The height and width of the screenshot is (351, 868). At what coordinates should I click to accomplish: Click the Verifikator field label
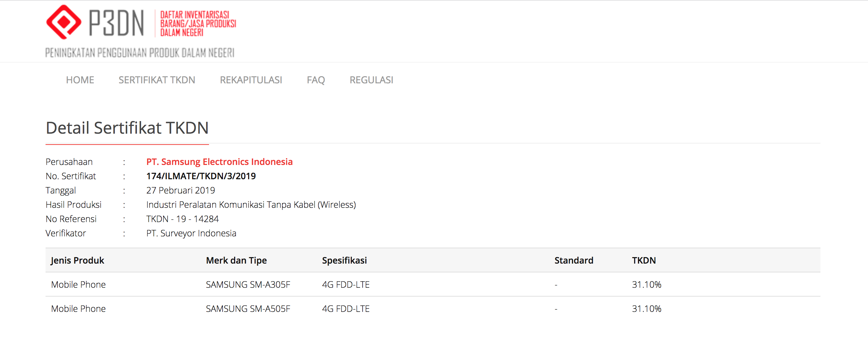66,233
